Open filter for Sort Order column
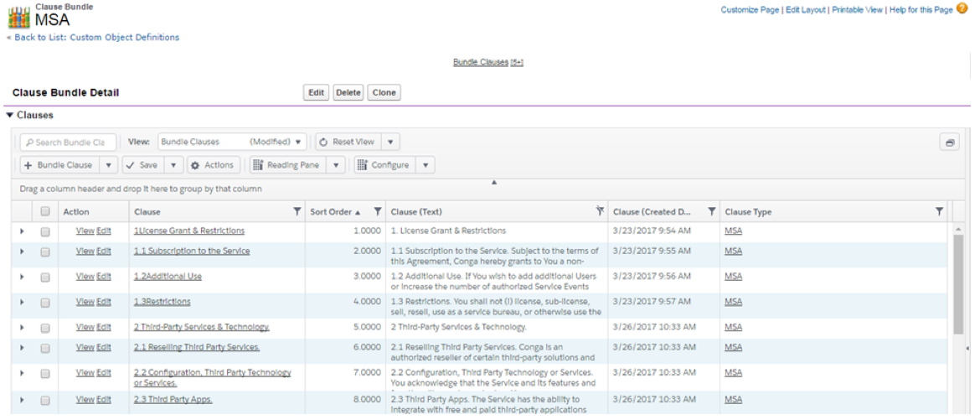This screenshot has height=420, width=980. (x=378, y=211)
